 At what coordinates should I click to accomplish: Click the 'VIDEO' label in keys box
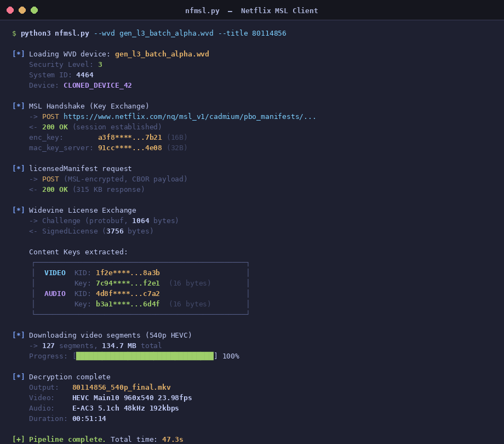point(55,273)
